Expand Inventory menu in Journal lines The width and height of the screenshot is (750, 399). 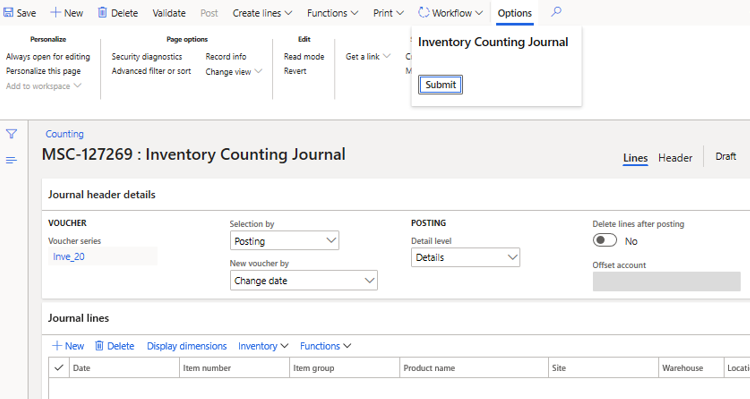click(x=263, y=346)
